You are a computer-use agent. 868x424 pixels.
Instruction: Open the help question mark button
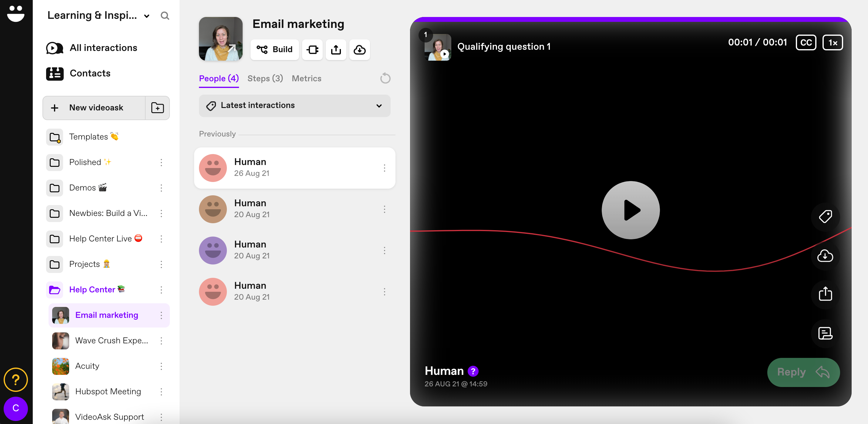[x=15, y=380]
